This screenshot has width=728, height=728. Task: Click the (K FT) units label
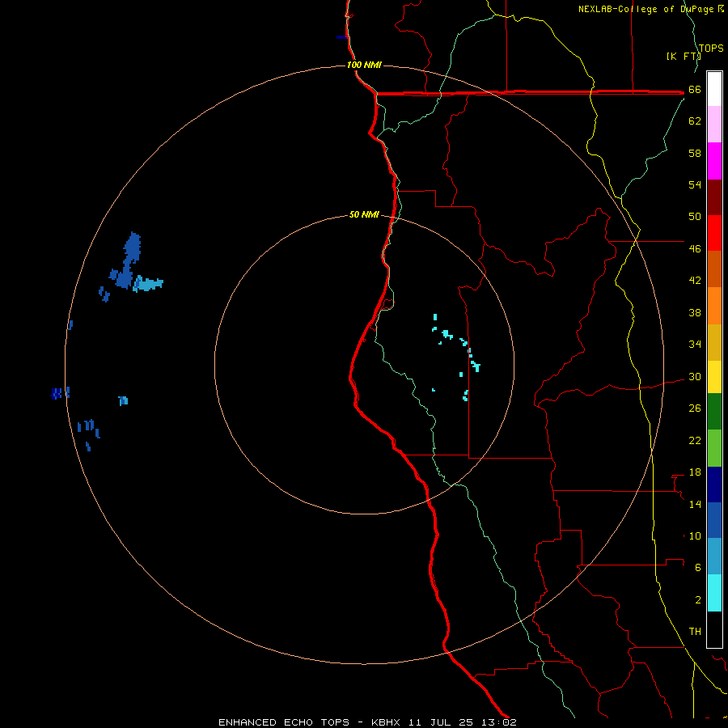(x=684, y=56)
